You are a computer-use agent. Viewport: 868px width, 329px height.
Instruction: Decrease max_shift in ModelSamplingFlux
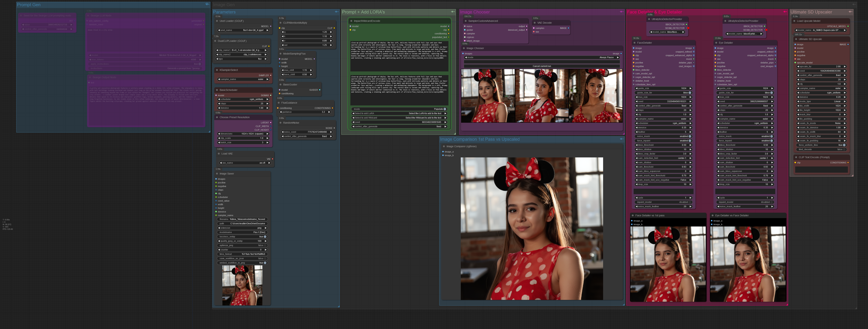(283, 70)
